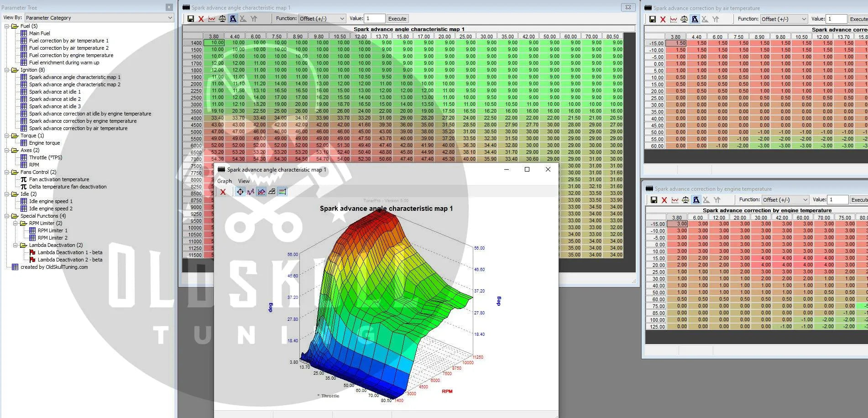Image resolution: width=868 pixels, height=418 pixels.
Task: Toggle the color legend bar button in graph toolbar
Action: pyautogui.click(x=282, y=192)
